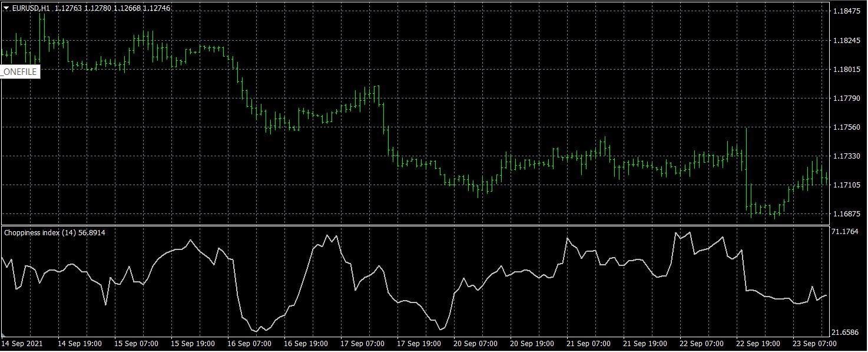This screenshot has width=868, height=352.
Task: Click the 1.17105 price scale label
Action: [847, 185]
